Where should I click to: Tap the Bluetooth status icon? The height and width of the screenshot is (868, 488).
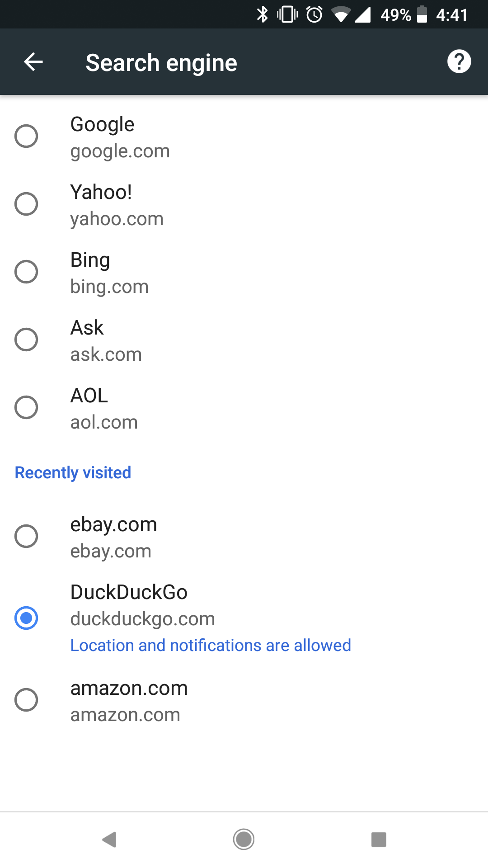click(x=262, y=14)
